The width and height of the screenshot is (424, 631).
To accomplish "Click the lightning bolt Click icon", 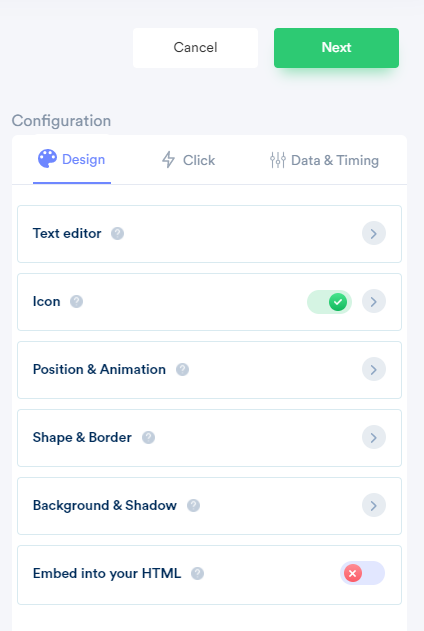I will [168, 159].
